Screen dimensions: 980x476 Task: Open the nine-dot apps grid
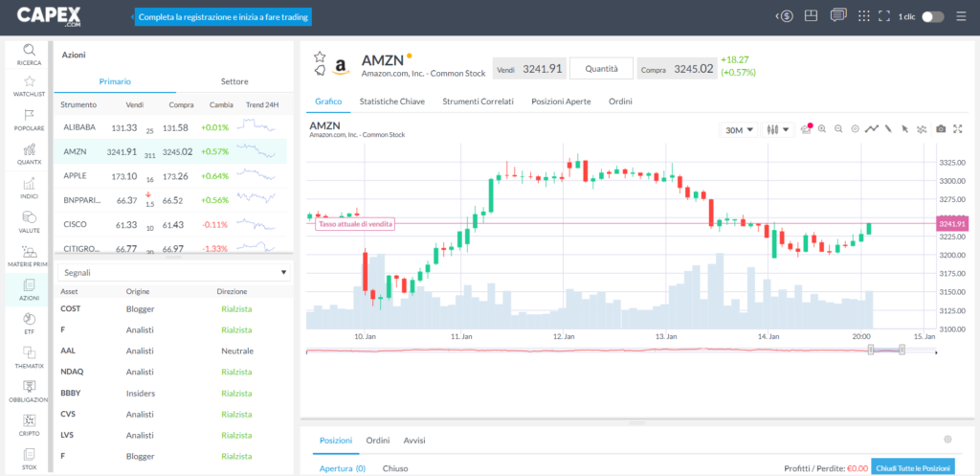(x=864, y=16)
